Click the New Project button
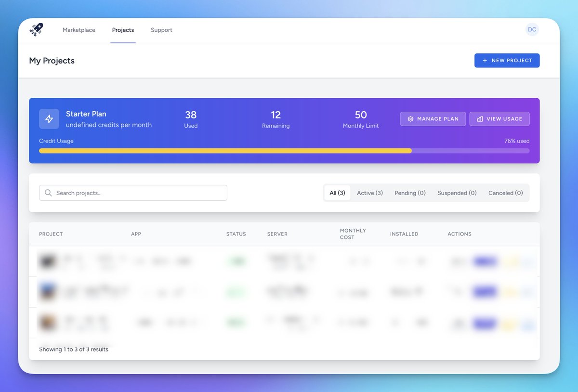This screenshot has width=578, height=392. 507,61
